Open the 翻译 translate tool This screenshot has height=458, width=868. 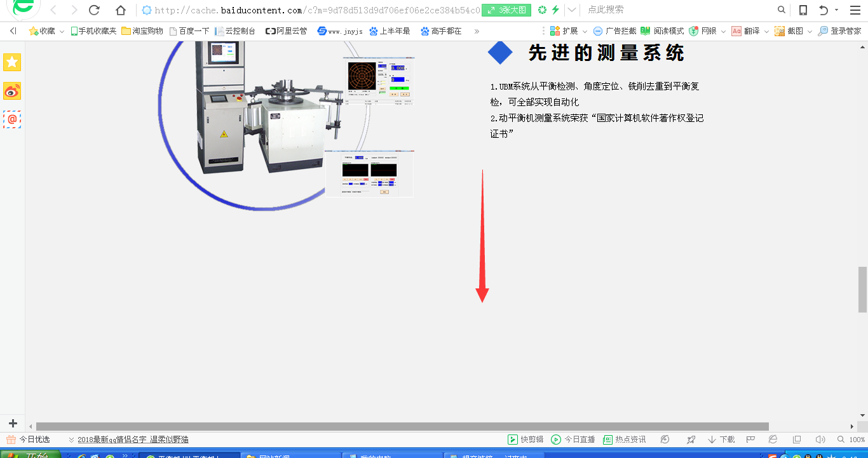746,30
